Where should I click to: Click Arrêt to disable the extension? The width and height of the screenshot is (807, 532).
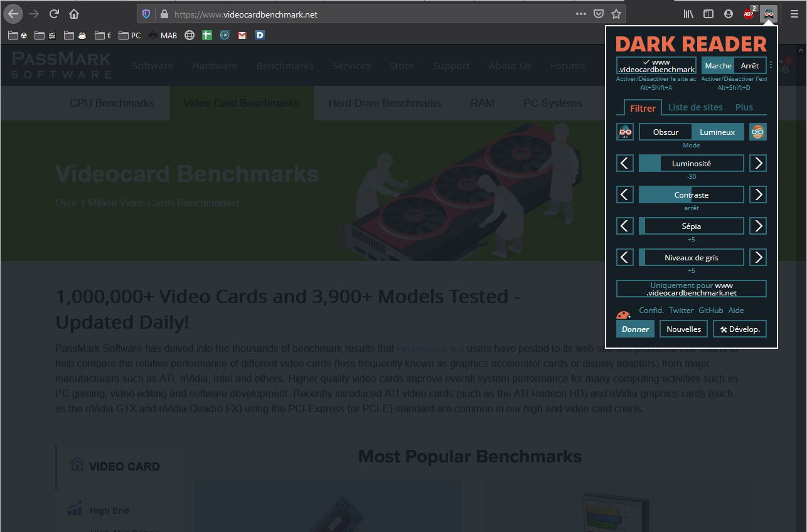(751, 65)
